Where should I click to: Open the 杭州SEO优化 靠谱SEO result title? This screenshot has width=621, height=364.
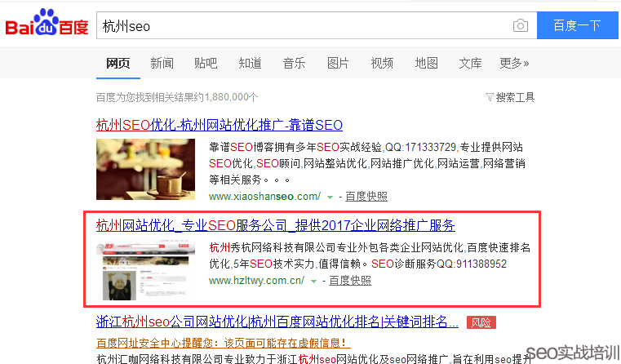[219, 125]
